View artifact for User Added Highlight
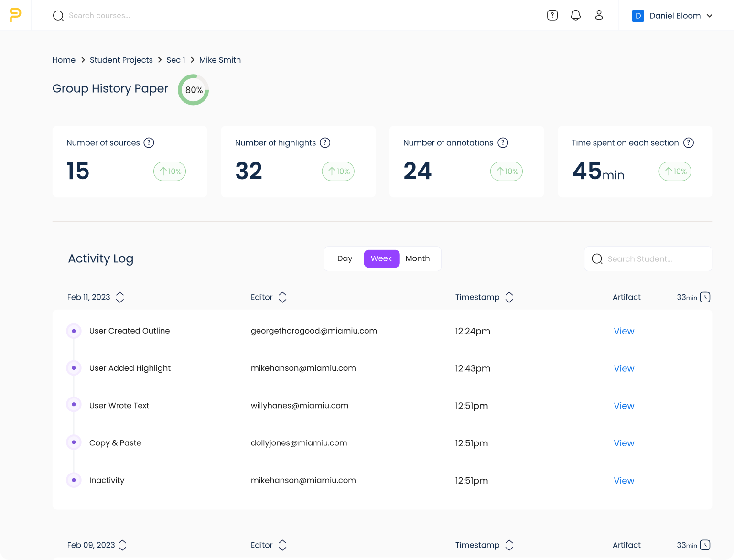The height and width of the screenshot is (560, 734). 624,368
